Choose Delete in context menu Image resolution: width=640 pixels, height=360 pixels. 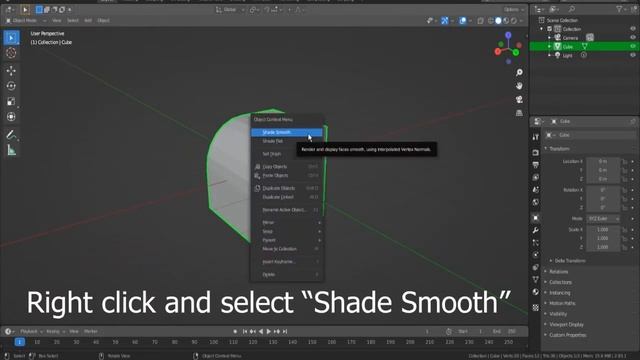[x=287, y=275]
